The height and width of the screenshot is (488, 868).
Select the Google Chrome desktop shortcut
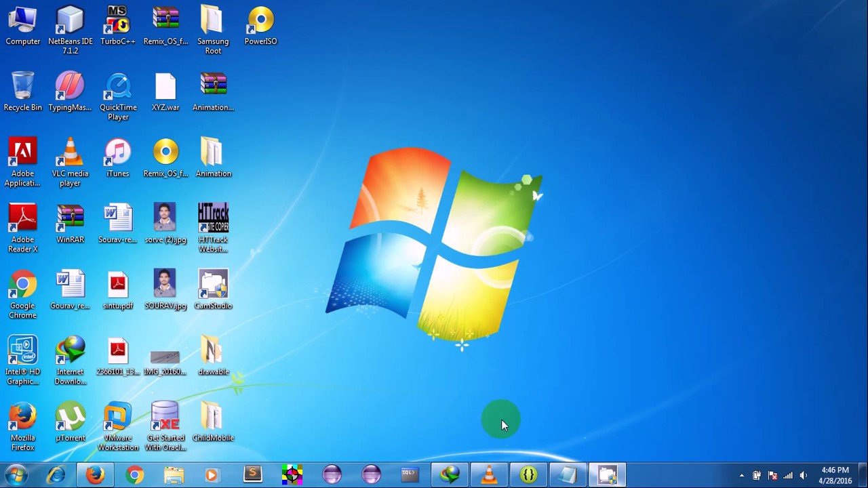(x=22, y=296)
